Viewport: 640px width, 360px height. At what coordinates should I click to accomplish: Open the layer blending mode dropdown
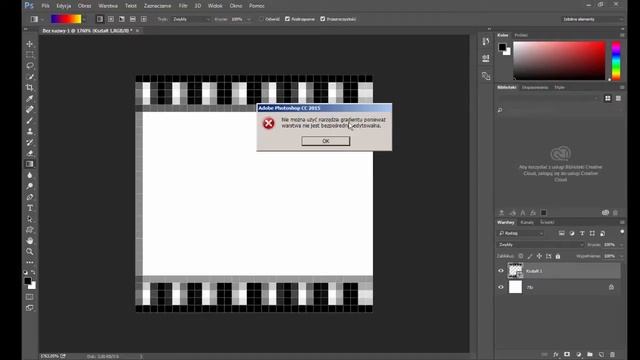(541, 245)
